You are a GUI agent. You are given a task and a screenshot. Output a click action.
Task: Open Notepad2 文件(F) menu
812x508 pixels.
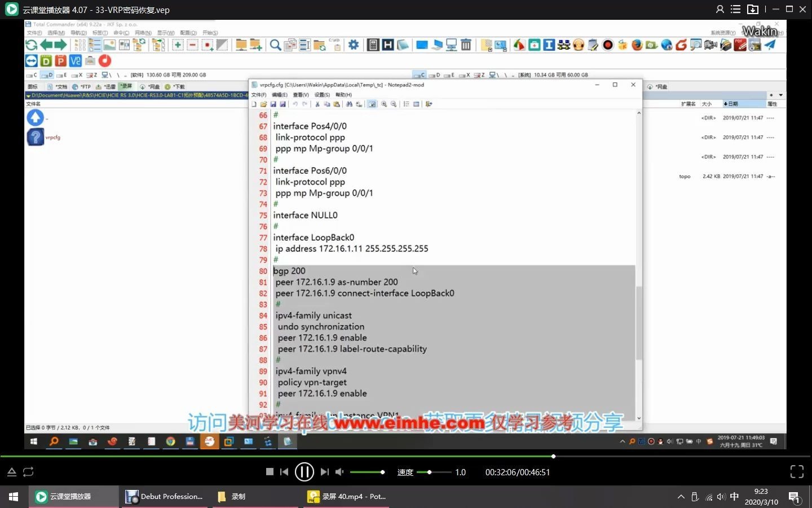[x=259, y=95]
